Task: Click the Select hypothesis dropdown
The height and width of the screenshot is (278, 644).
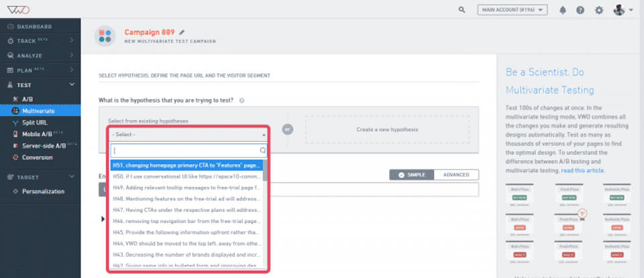Action: pyautogui.click(x=189, y=134)
